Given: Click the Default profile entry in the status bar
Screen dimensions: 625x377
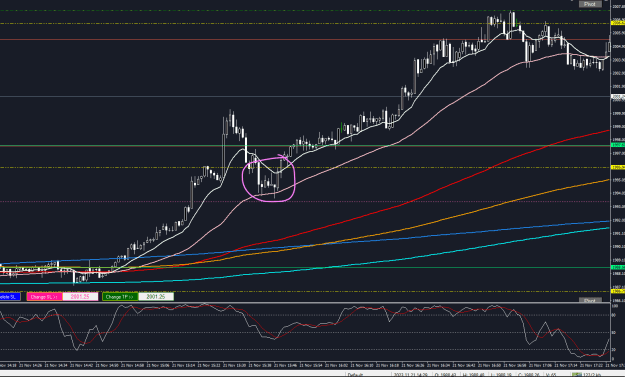Looking at the screenshot, I should 356,375.
